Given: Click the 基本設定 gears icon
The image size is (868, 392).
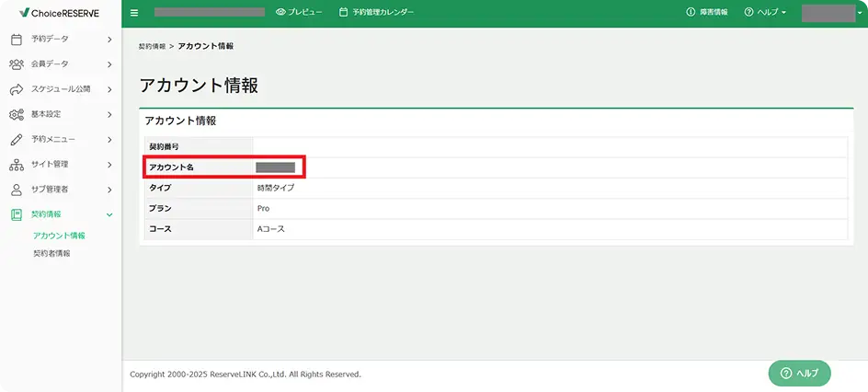Looking at the screenshot, I should point(17,115).
